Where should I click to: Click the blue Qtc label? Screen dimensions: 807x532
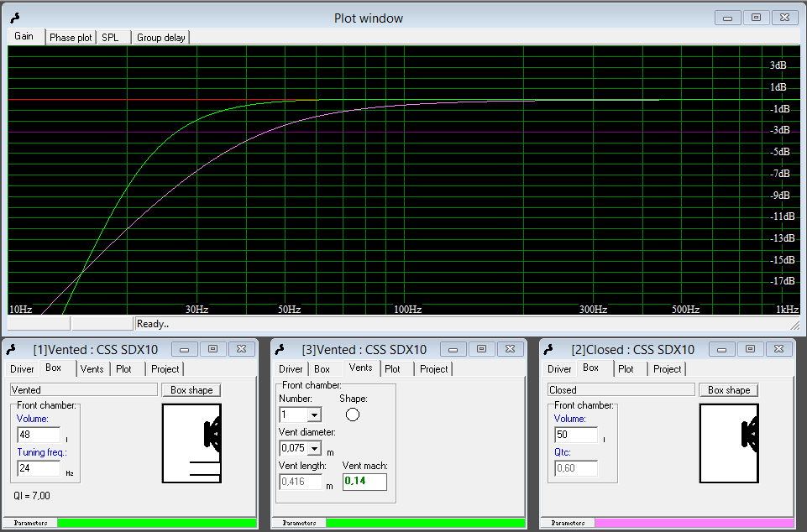pos(562,452)
